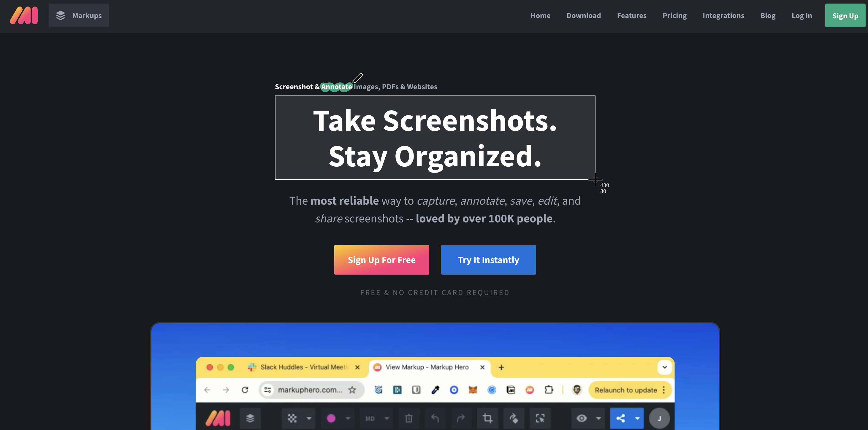Select the crop tool
868x430 pixels.
487,418
